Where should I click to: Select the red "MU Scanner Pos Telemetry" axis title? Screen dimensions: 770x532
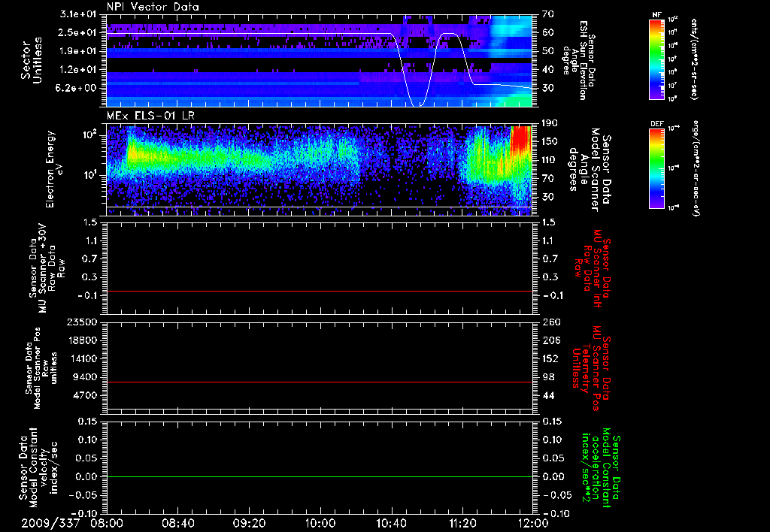(x=591, y=368)
